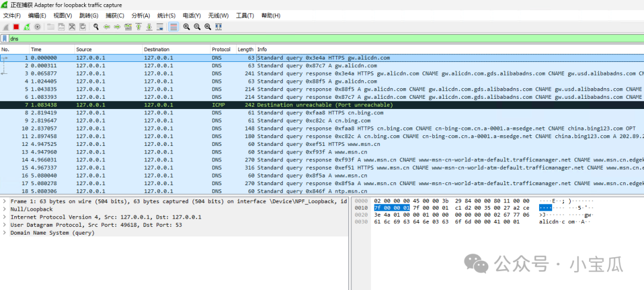Open the 统计(S) menu

coord(166,15)
